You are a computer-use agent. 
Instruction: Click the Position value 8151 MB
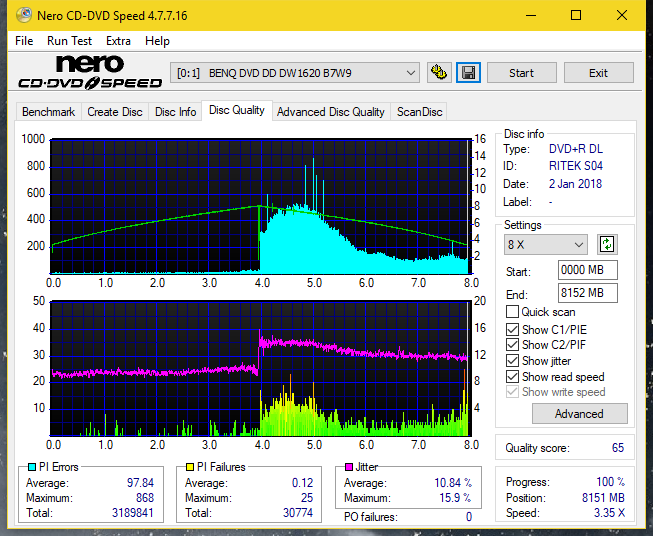click(x=603, y=498)
